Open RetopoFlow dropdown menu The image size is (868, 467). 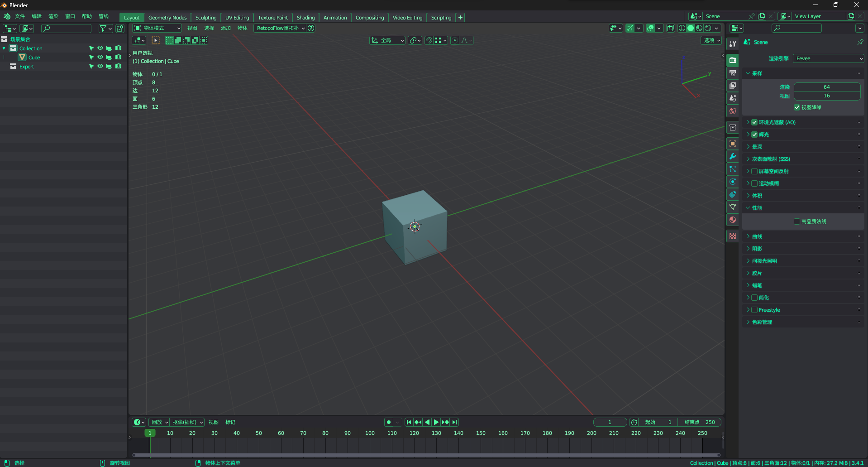280,28
